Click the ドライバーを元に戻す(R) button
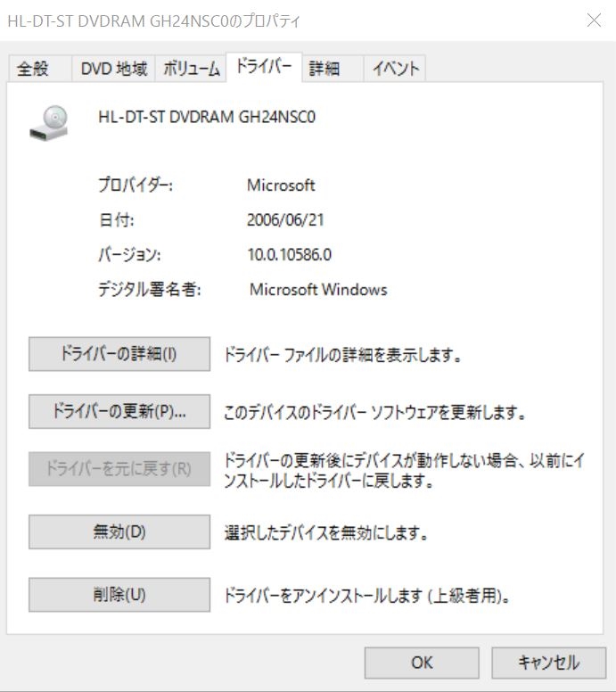616x692 pixels. (x=119, y=469)
